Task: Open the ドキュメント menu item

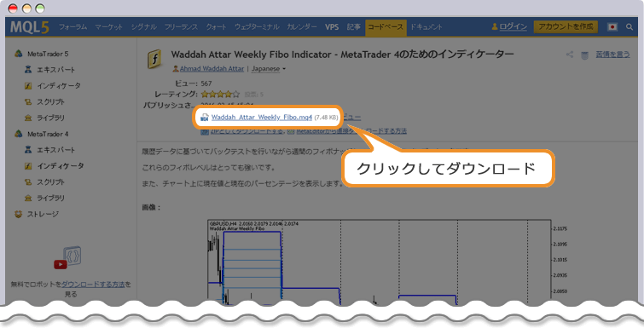Action: [426, 27]
